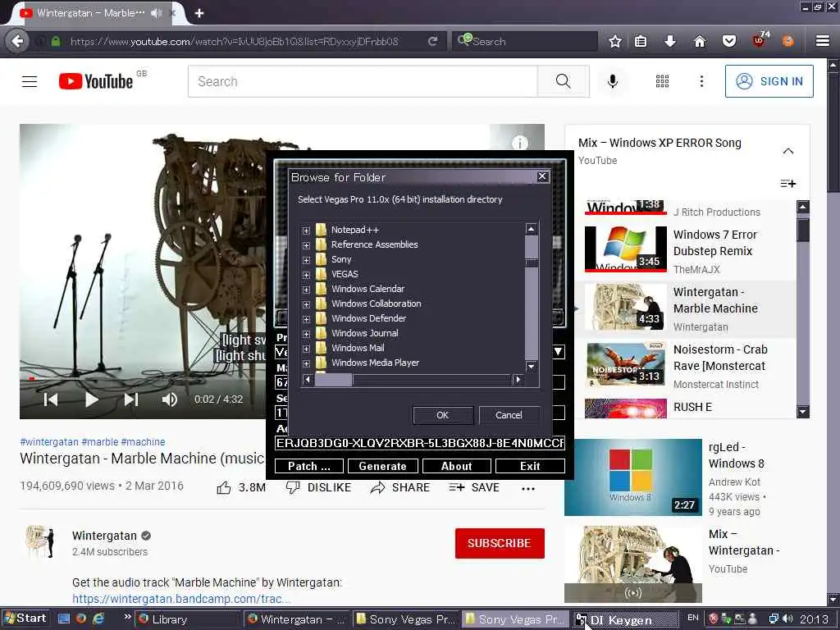Screen dimensions: 840x630
Task: Save the video to a playlist
Action: 474,487
